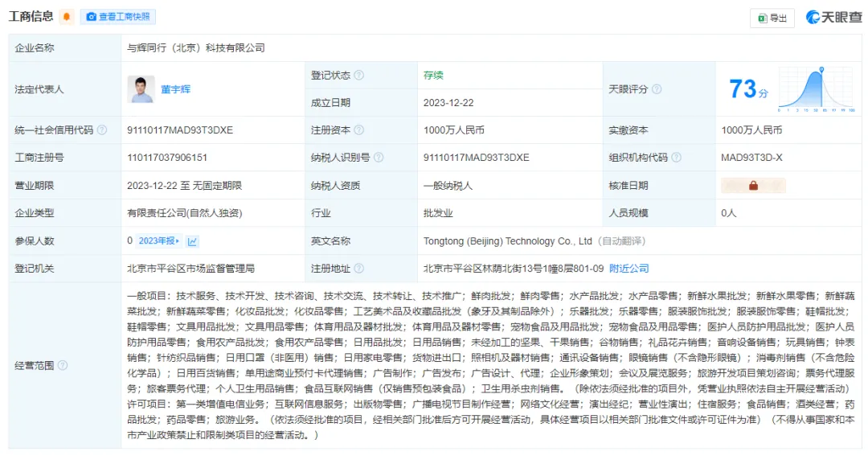
Task: Open 董宇辉's profile photo
Action: click(x=141, y=89)
